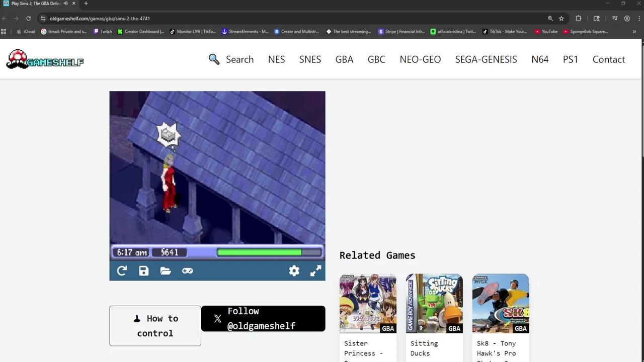Open the load state folder icon

click(x=166, y=271)
